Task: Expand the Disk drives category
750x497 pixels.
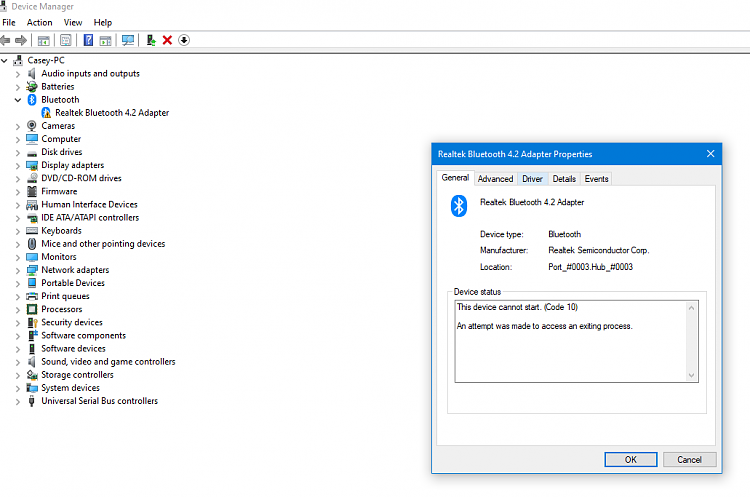Action: point(18,153)
